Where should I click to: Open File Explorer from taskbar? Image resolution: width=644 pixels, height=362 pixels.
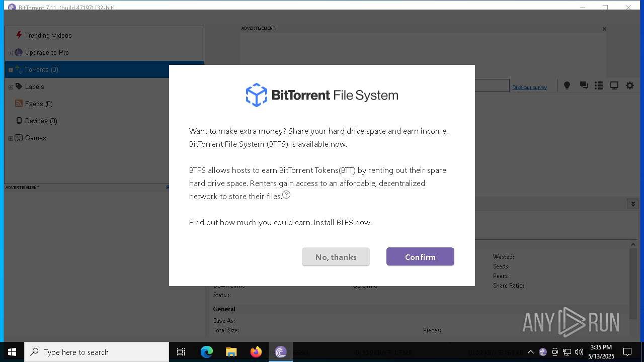[231, 352]
